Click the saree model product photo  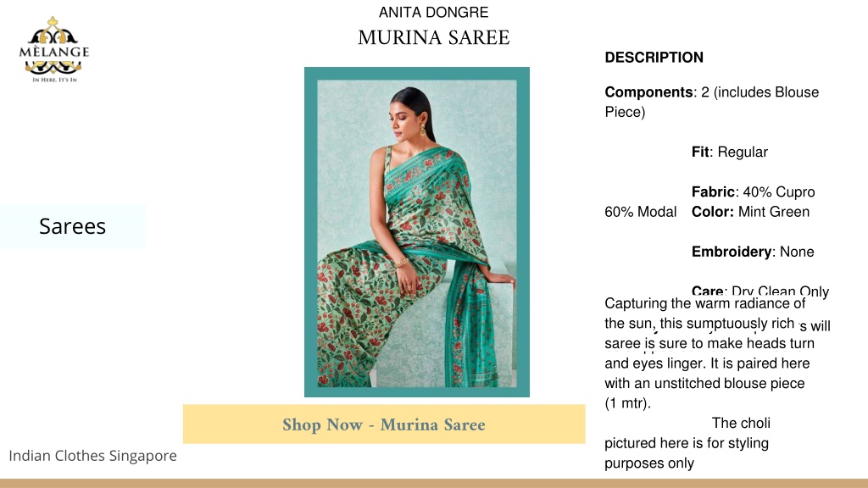pyautogui.click(x=417, y=232)
